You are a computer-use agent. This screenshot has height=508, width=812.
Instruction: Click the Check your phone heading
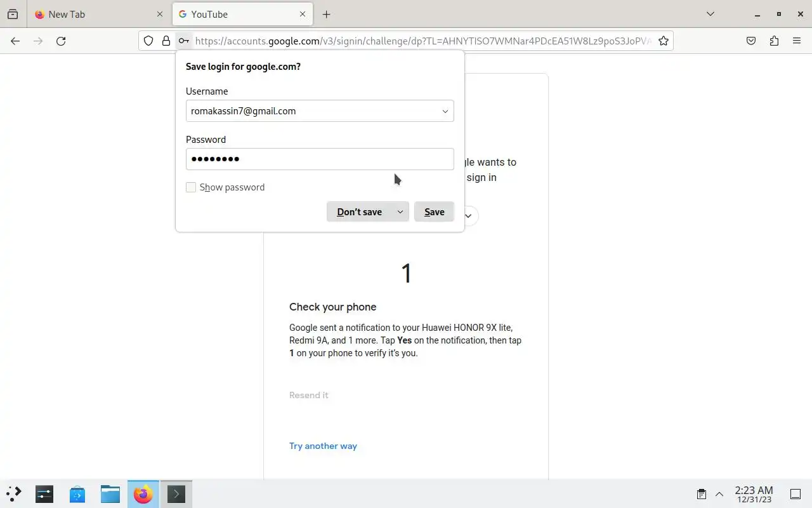coord(333,307)
